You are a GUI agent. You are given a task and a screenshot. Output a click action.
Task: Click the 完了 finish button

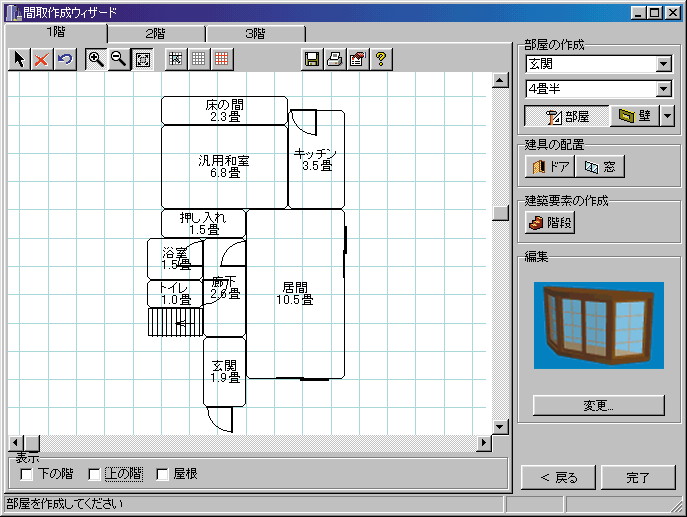(x=637, y=477)
